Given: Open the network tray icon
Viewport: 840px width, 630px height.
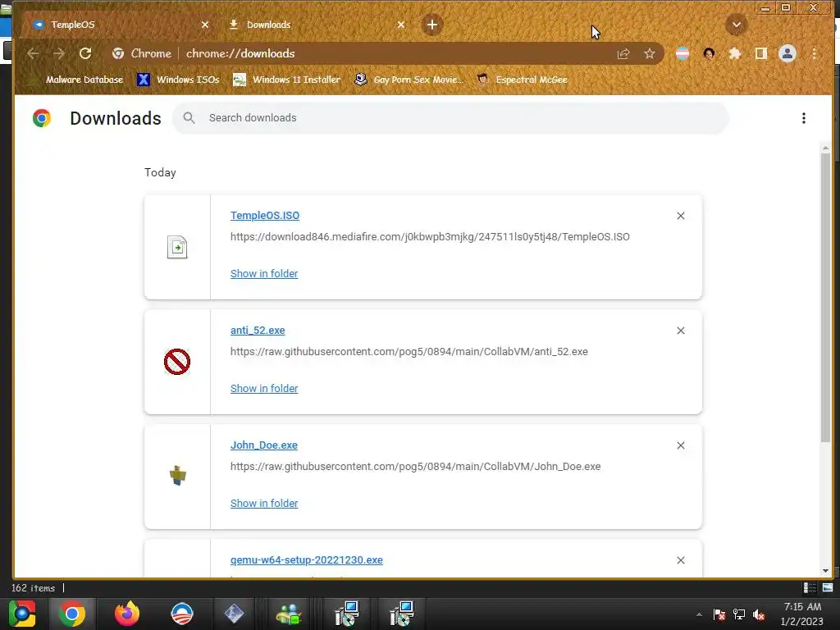Looking at the screenshot, I should [739, 614].
